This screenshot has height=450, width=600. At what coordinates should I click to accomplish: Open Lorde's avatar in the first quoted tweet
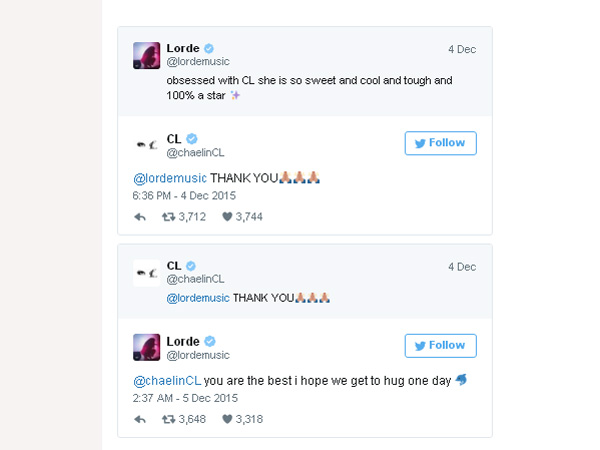tap(147, 55)
